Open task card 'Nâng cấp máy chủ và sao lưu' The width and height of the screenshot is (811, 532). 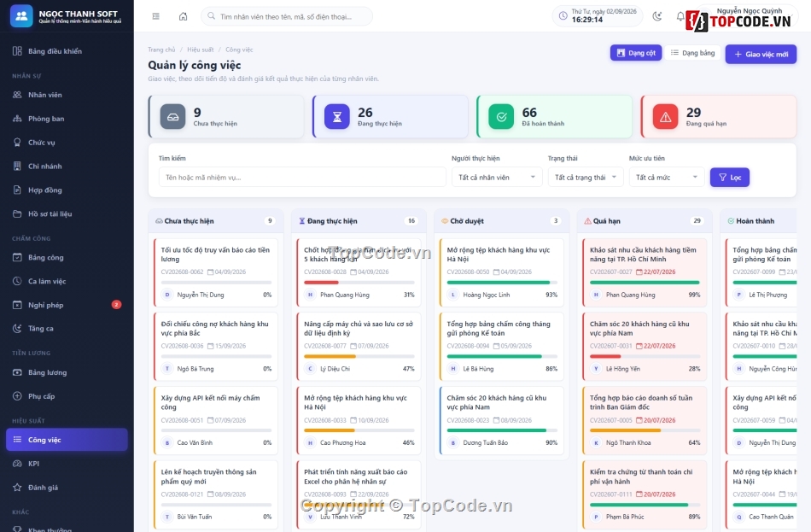[x=359, y=346]
